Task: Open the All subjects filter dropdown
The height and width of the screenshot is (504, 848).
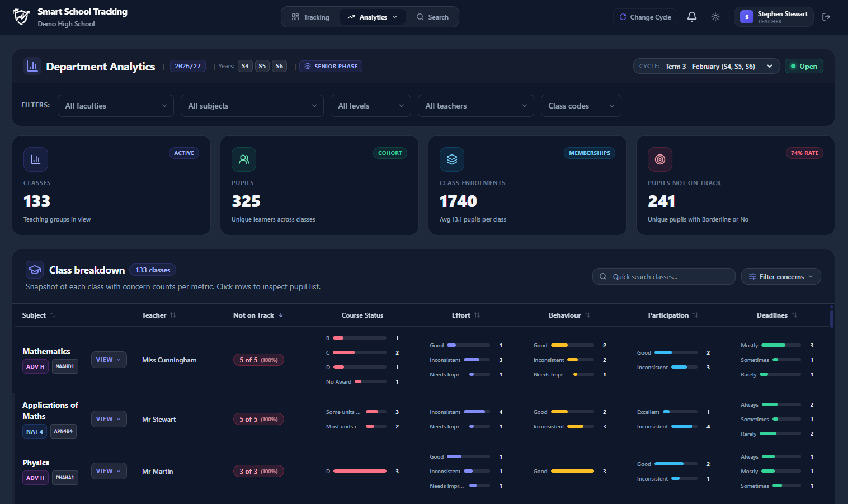Action: [x=252, y=106]
